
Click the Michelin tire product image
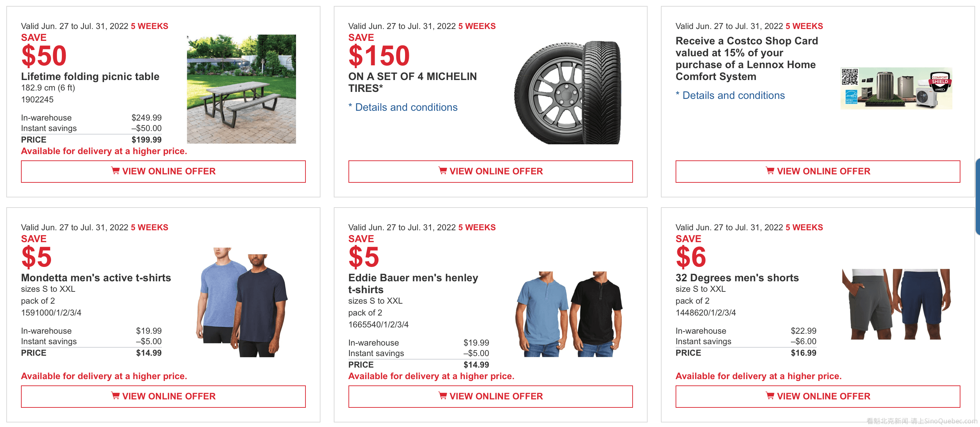(x=568, y=92)
